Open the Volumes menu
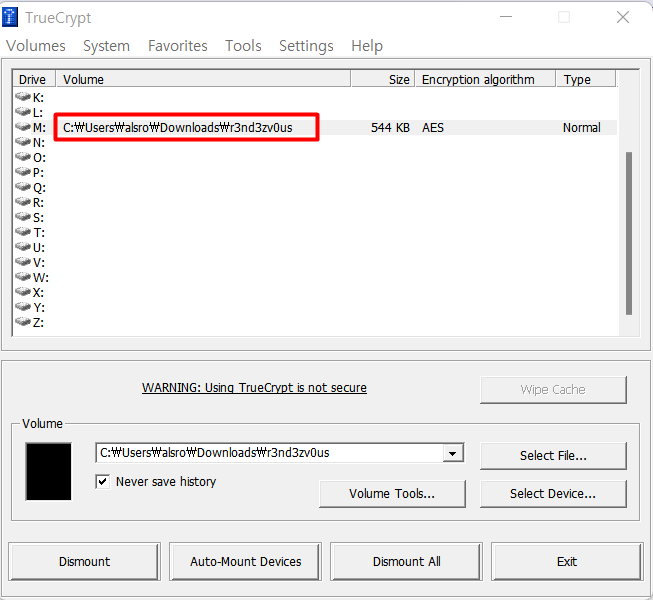The image size is (653, 600). click(36, 46)
